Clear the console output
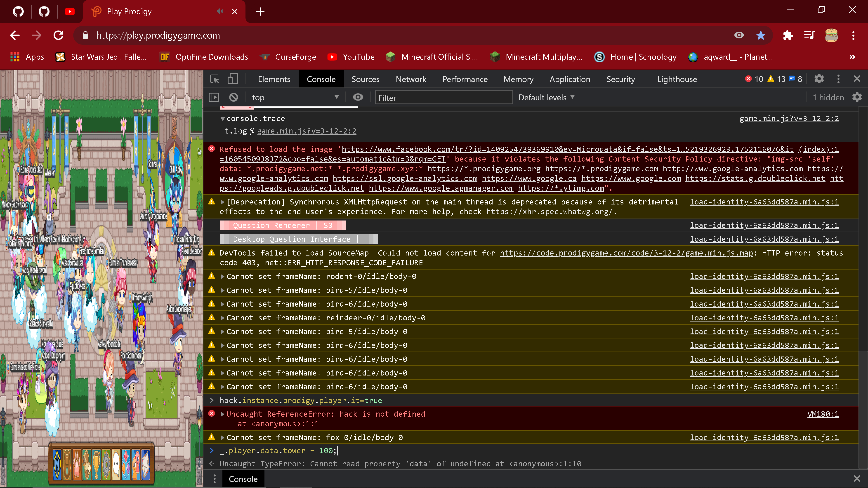868x488 pixels. point(234,97)
